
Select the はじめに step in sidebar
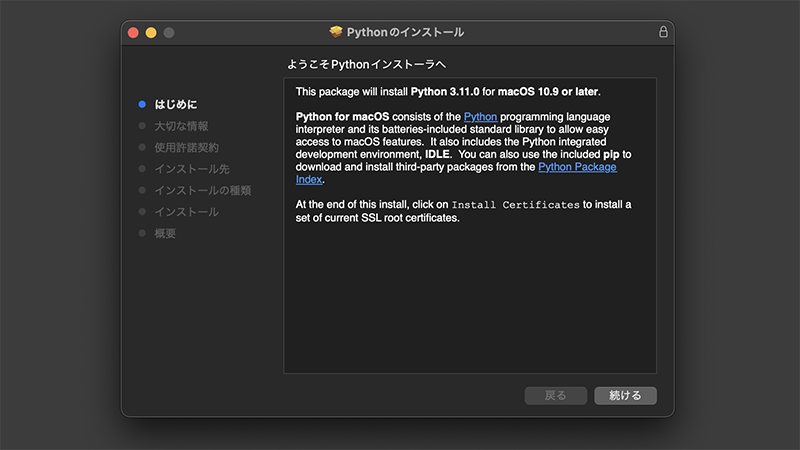(176, 104)
